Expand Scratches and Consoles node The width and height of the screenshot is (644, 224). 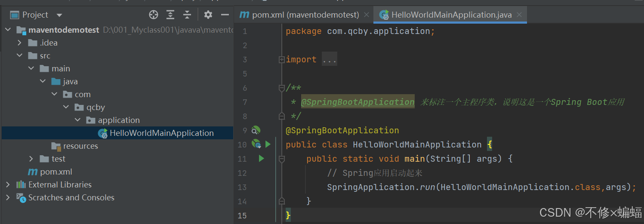[x=8, y=198]
